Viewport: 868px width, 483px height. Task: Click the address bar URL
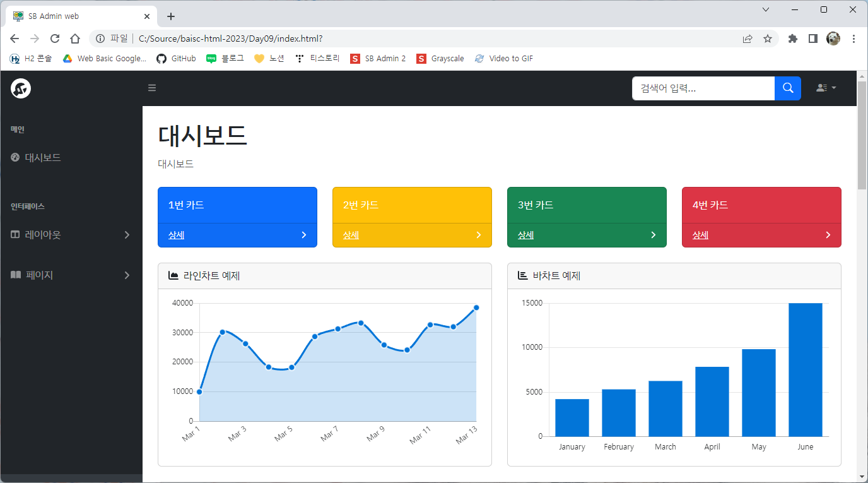[230, 39]
